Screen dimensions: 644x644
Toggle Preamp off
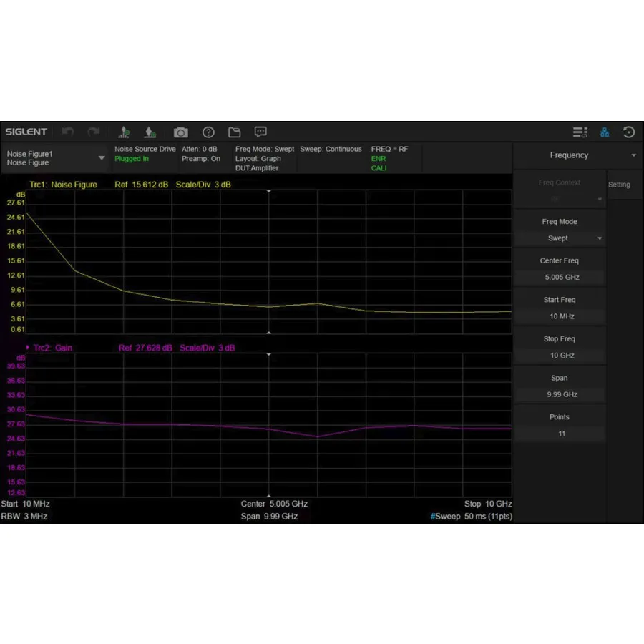[x=201, y=158]
